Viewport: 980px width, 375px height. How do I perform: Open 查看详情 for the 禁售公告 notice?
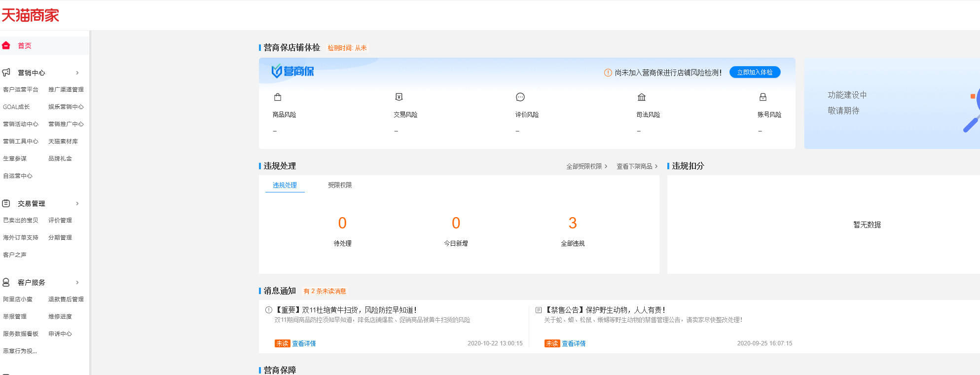coord(574,343)
